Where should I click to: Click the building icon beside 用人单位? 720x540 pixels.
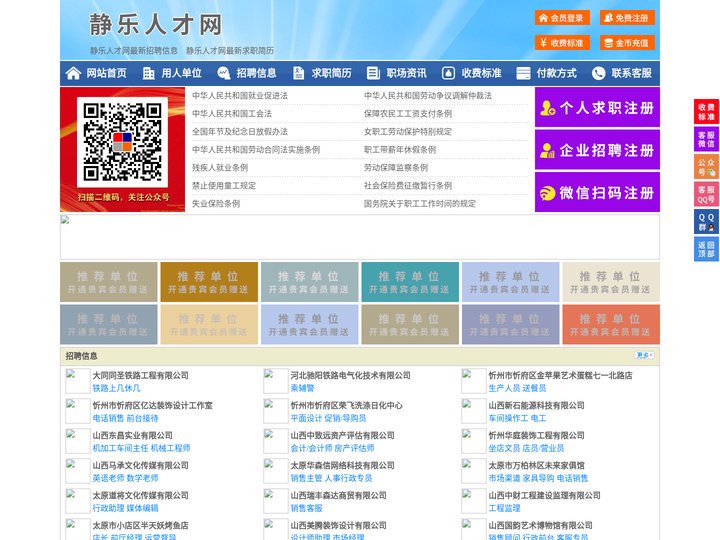[148, 73]
